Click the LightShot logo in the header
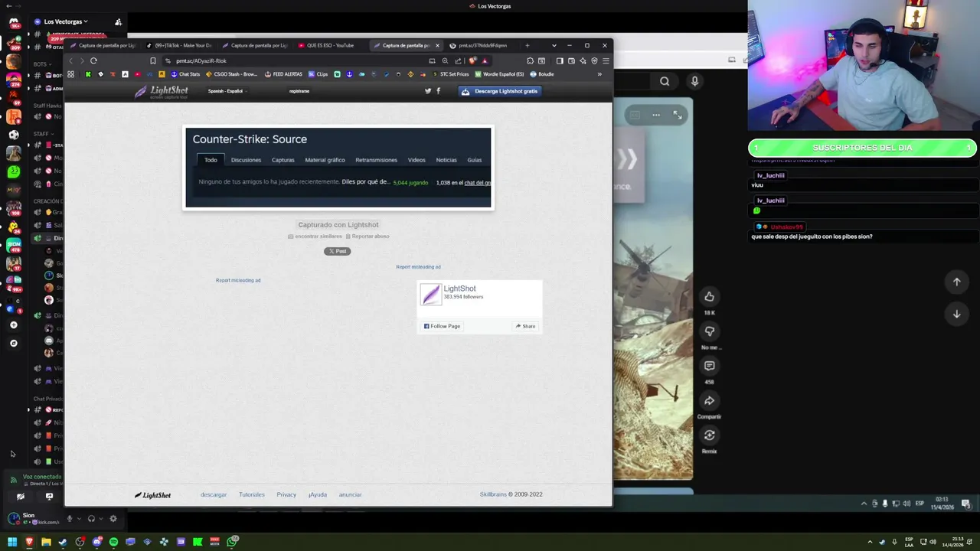Screen dimensions: 980x551 (162, 91)
